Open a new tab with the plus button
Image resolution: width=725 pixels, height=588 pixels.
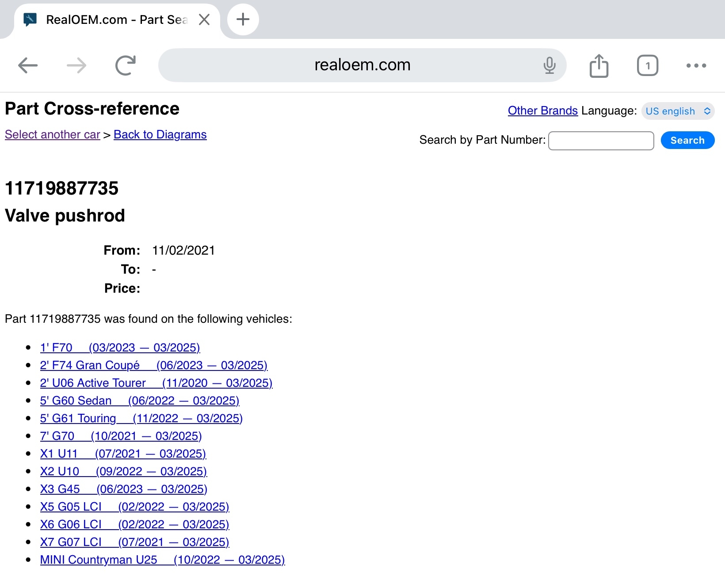point(243,19)
